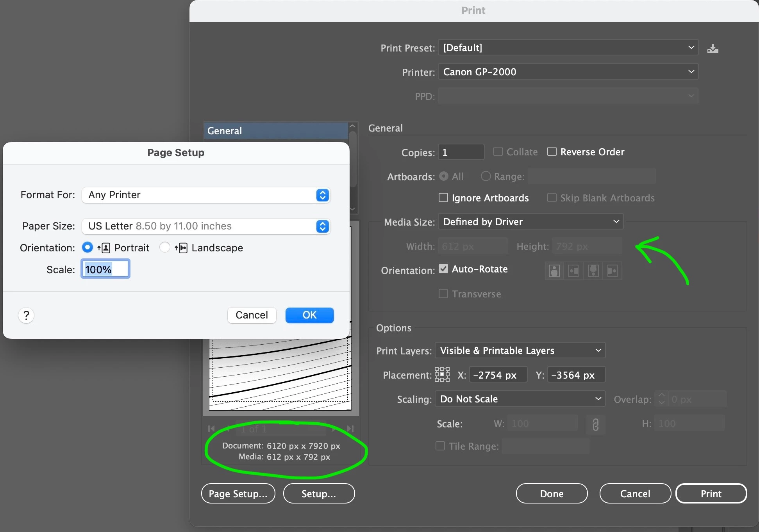Click OK in Page Setup dialog
Image resolution: width=759 pixels, height=532 pixels.
click(309, 315)
